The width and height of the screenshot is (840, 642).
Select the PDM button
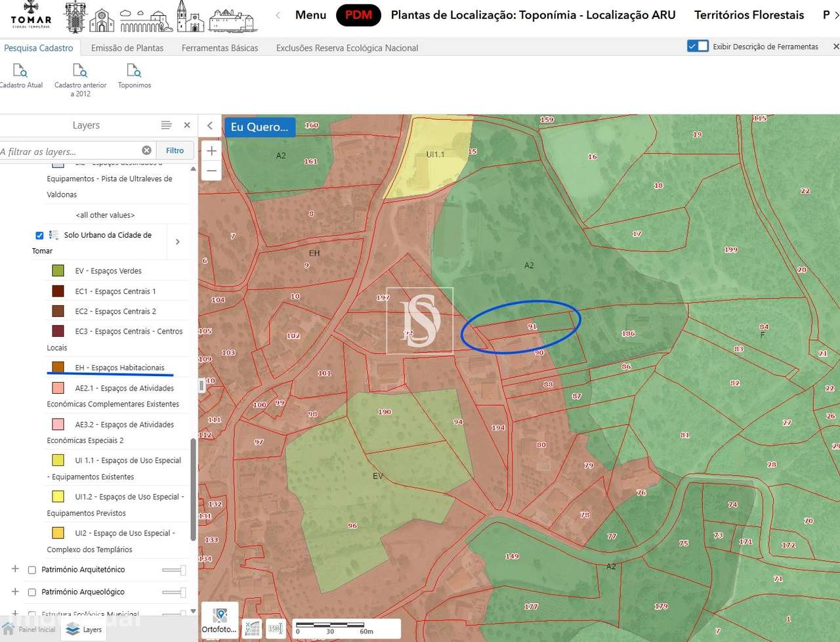358,15
